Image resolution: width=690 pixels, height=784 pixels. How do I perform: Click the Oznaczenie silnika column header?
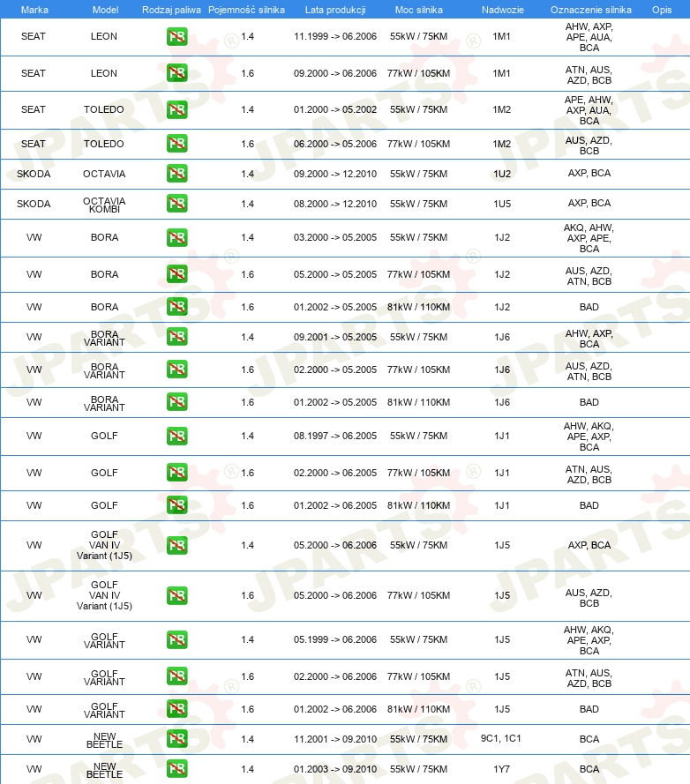click(x=591, y=10)
